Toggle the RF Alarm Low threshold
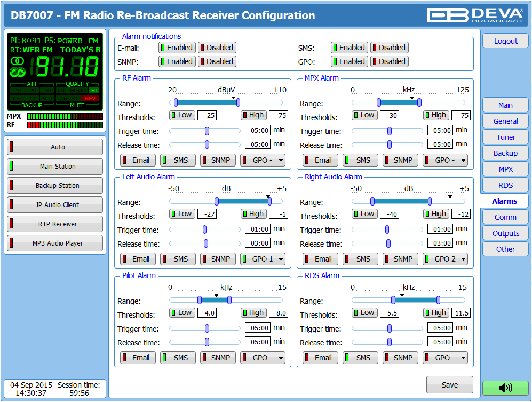This screenshot has width=532, height=402. click(182, 115)
